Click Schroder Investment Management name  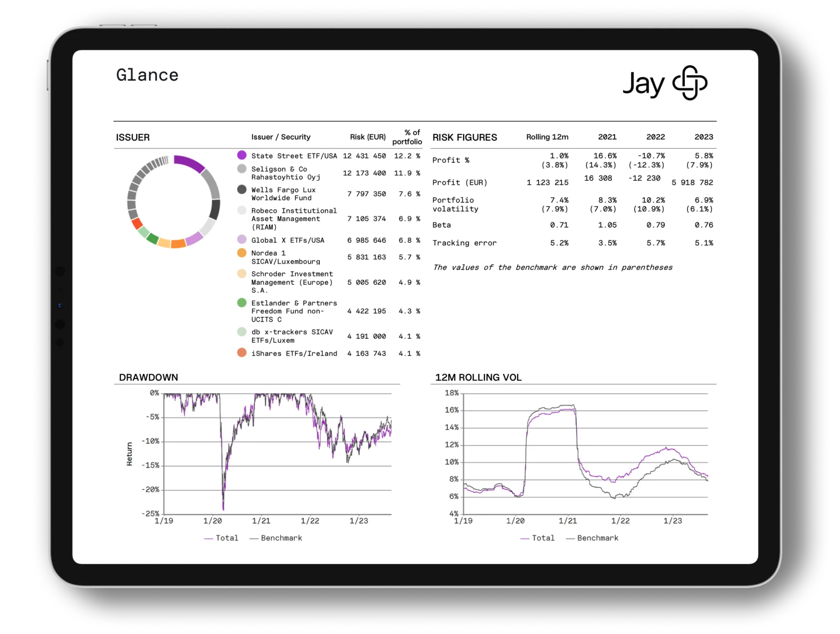(x=292, y=282)
